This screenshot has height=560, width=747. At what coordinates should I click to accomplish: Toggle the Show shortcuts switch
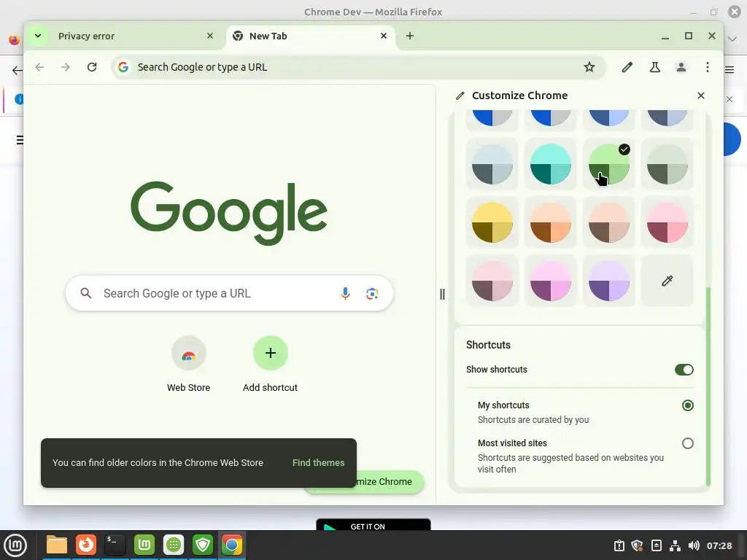coord(684,370)
